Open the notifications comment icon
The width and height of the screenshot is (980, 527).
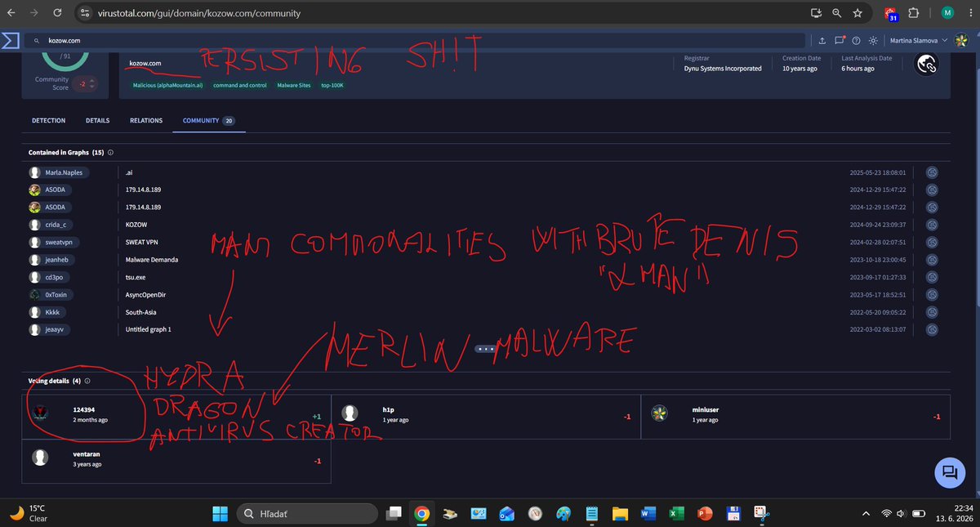pyautogui.click(x=840, y=41)
